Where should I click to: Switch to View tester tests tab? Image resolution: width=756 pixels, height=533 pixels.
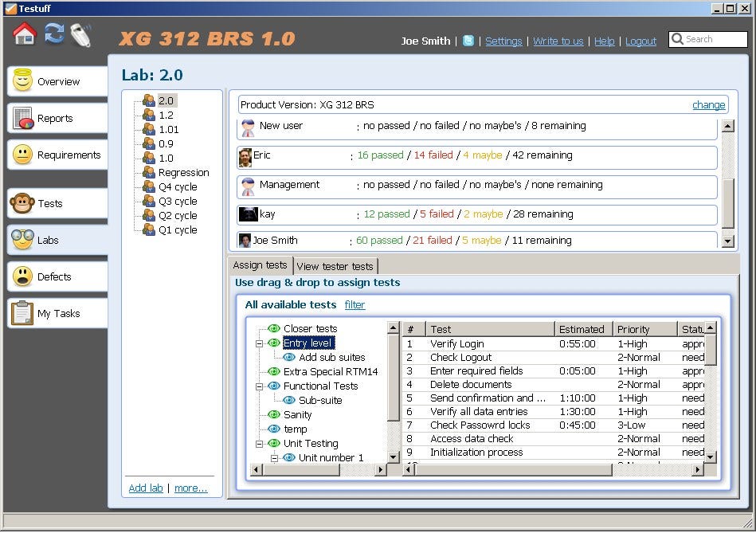[x=335, y=266]
